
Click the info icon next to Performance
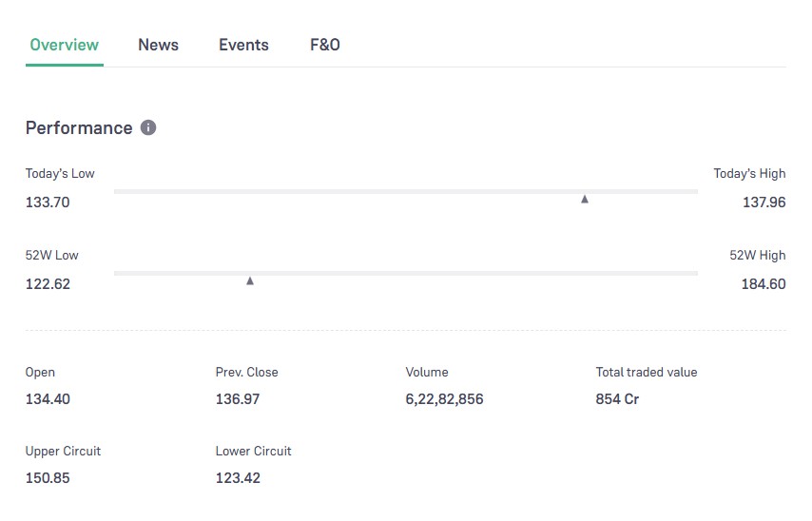(148, 127)
